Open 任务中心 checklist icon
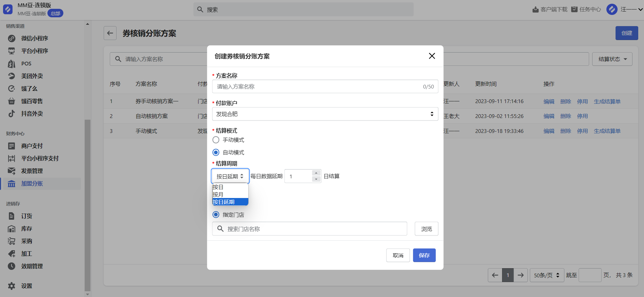The height and width of the screenshot is (297, 644). pos(574,9)
